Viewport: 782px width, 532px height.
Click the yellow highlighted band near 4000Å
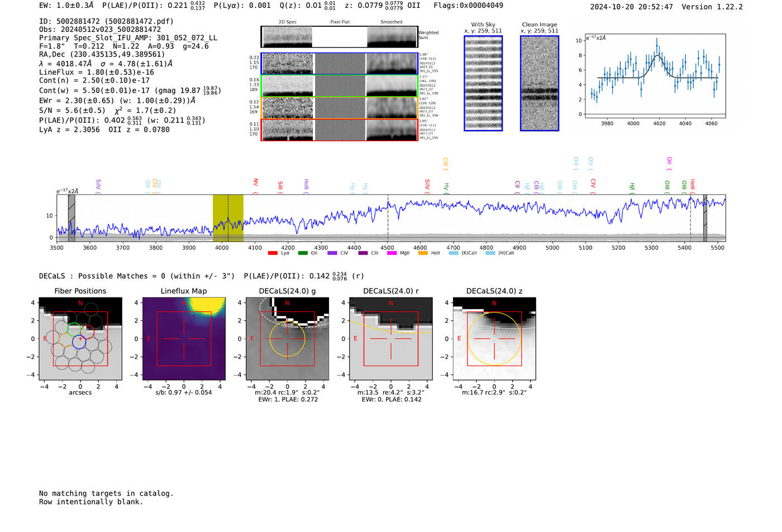click(x=228, y=218)
